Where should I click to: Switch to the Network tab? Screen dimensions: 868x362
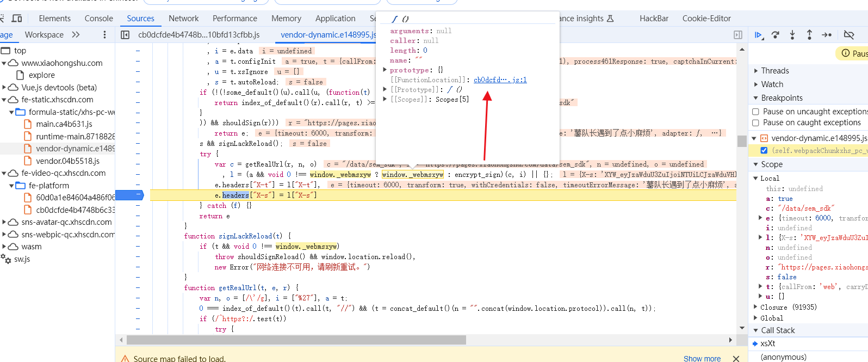click(x=183, y=19)
